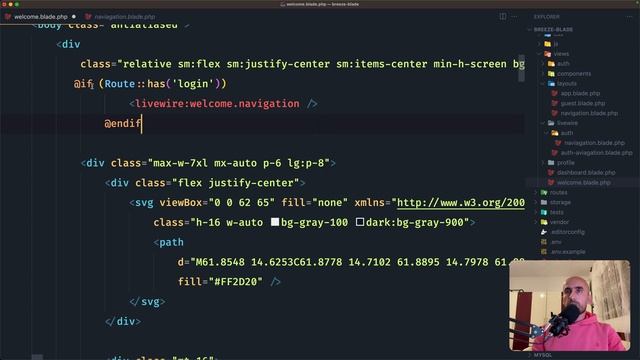Click the horizontal scrollbar thumb at bottom
This screenshot has width=640, height=360.
point(37,358)
